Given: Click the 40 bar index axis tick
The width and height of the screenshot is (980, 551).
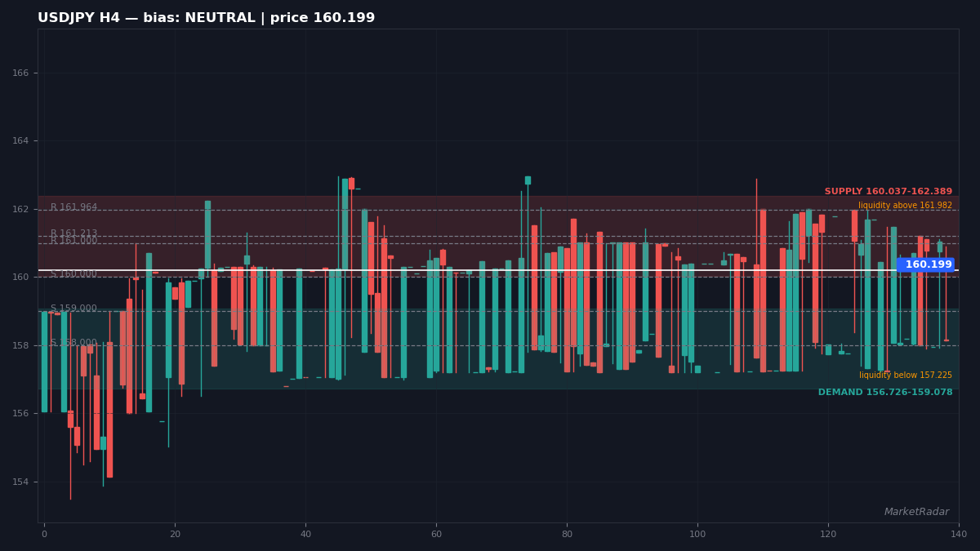Looking at the screenshot, I should click(305, 534).
